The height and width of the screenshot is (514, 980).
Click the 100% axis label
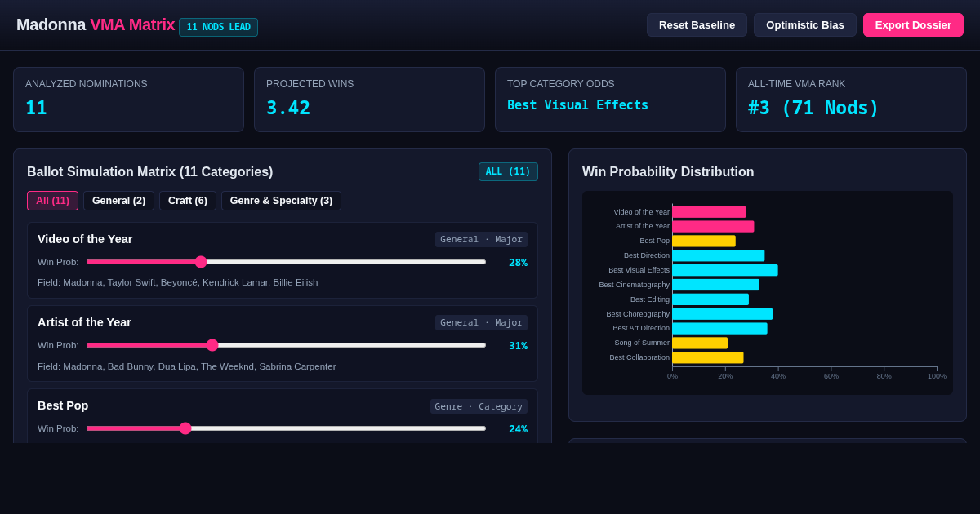tap(937, 376)
